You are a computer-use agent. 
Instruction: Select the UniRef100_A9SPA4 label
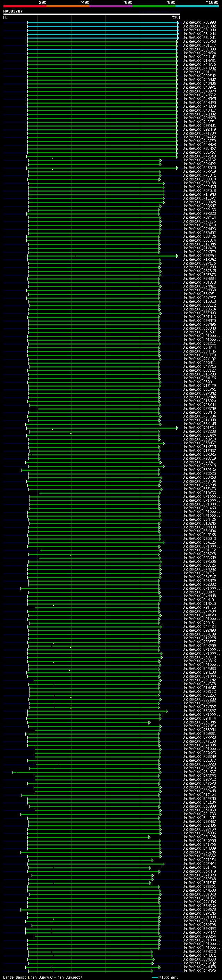coord(199,256)
